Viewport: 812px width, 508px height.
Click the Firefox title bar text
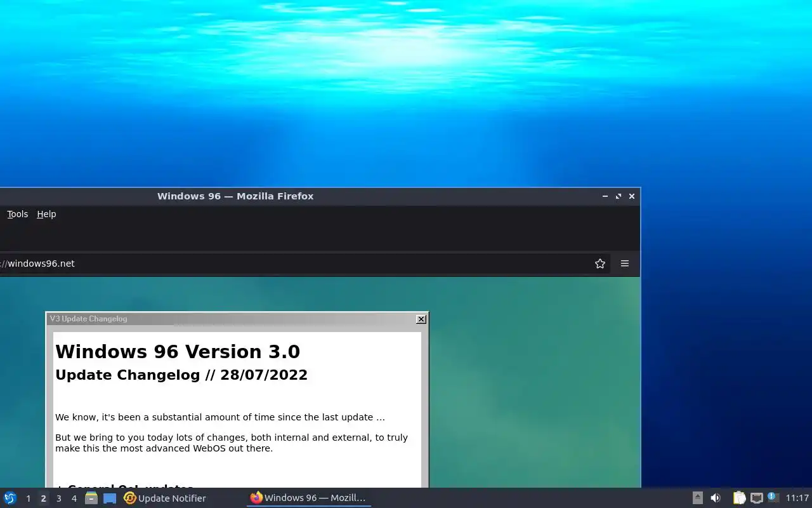click(235, 196)
